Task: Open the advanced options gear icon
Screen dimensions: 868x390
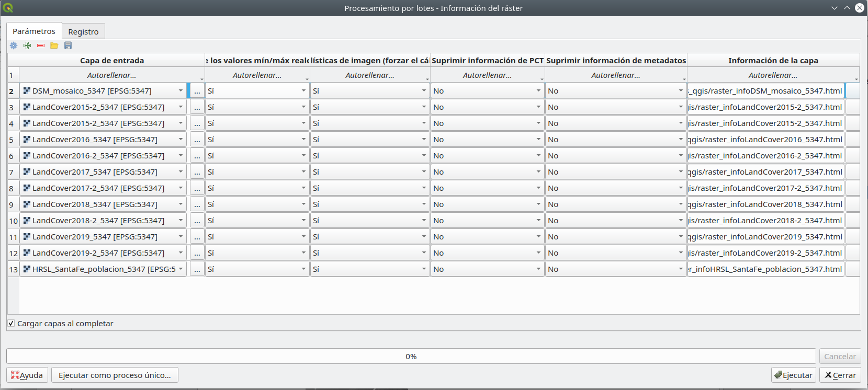Action: coord(14,45)
